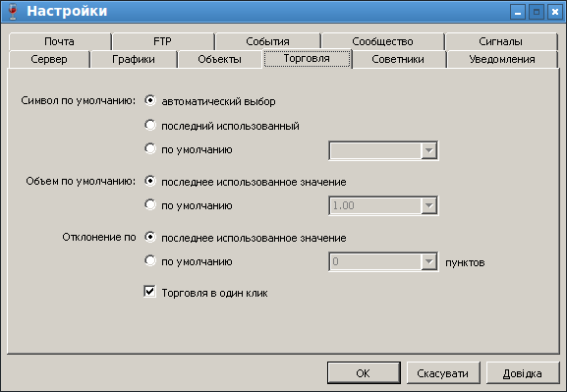The width and height of the screenshot is (567, 392).
Task: Maximize the Настройки window
Action: pyautogui.click(x=537, y=12)
